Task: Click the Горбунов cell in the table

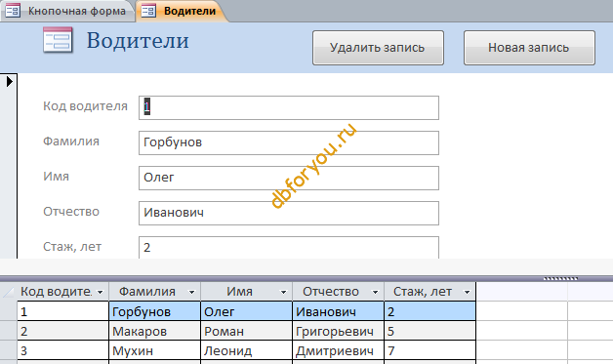Action: [x=155, y=311]
